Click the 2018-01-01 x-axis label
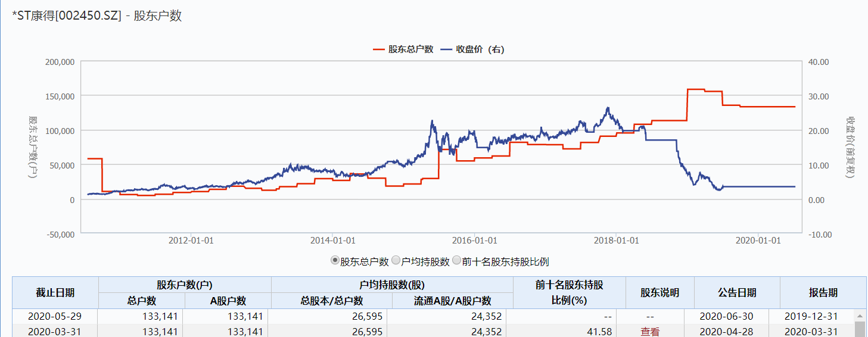868x337 pixels. coord(616,240)
